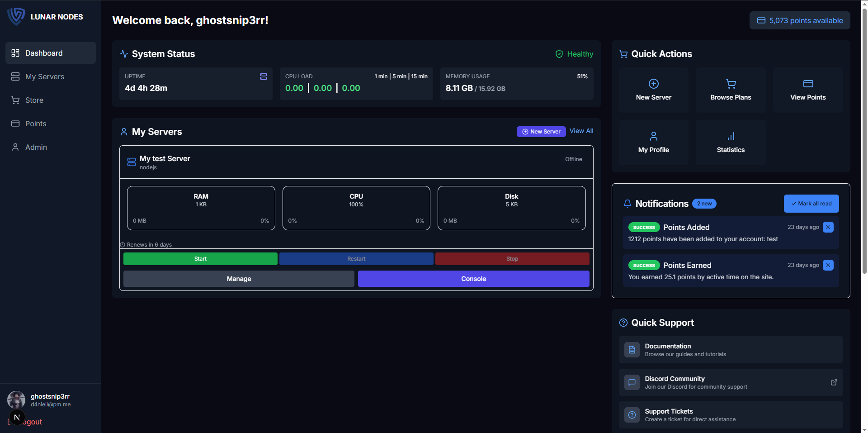This screenshot has height=433, width=868.
Task: Select the Store icon in the sidebar
Action: click(x=15, y=100)
